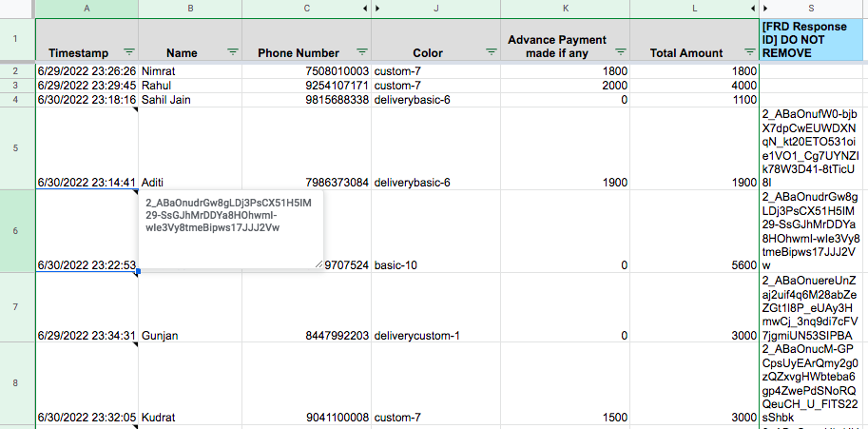Expand hidden columns arrow before column S
868x429 pixels.
tap(765, 9)
